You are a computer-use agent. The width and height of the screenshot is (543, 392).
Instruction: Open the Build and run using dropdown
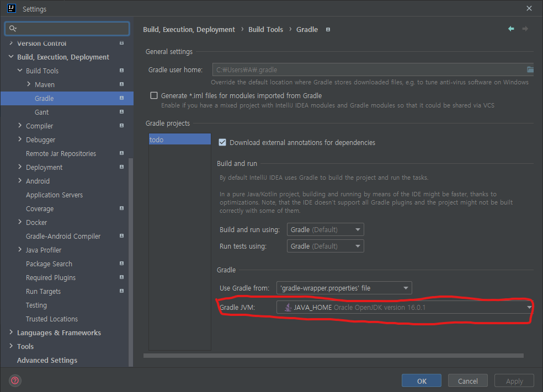tap(325, 229)
